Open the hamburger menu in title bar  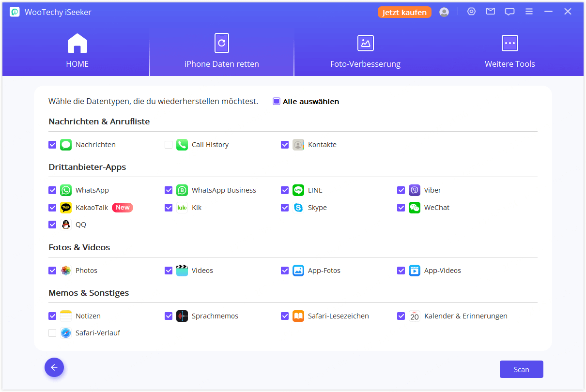click(x=529, y=12)
